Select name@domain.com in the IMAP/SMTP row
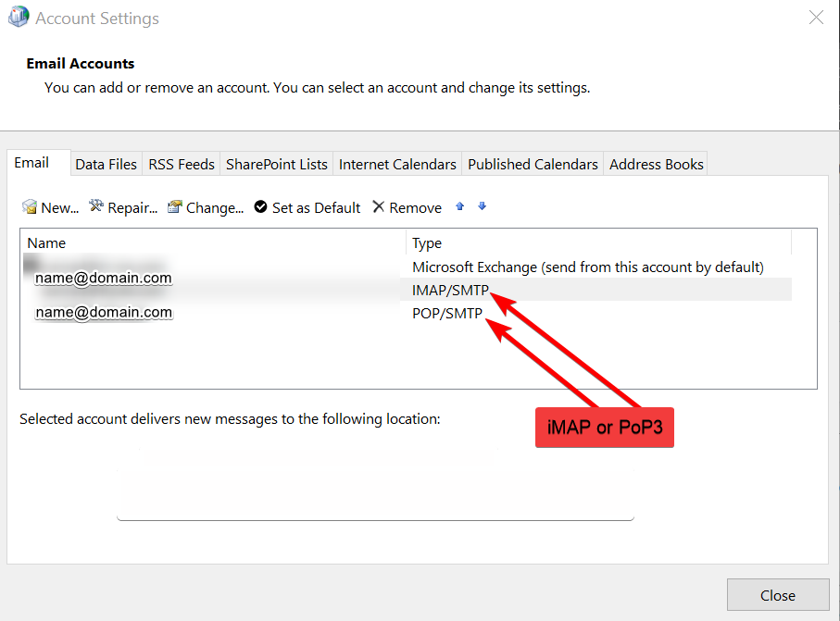The width and height of the screenshot is (840, 621). [x=104, y=278]
